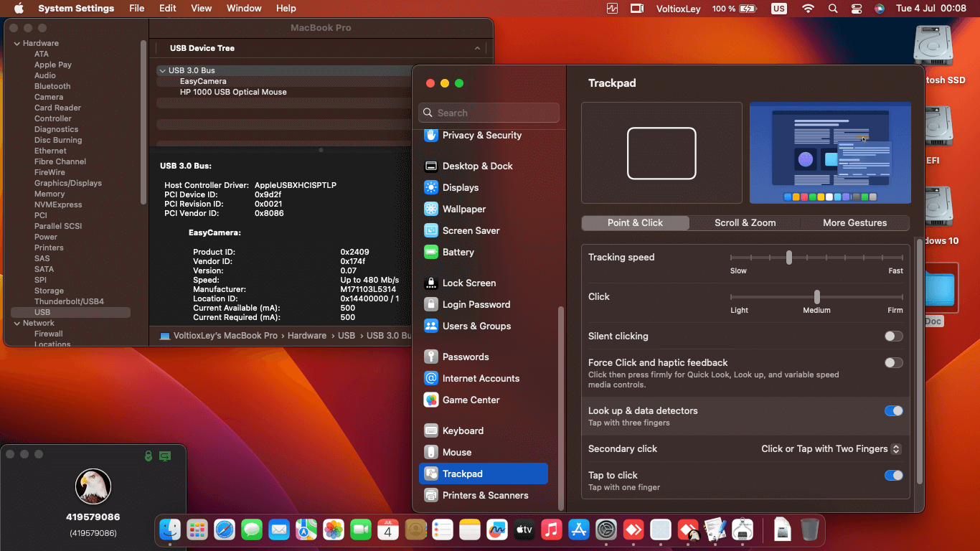Open Game Center settings
This screenshot has width=980, height=551.
pos(483,400)
